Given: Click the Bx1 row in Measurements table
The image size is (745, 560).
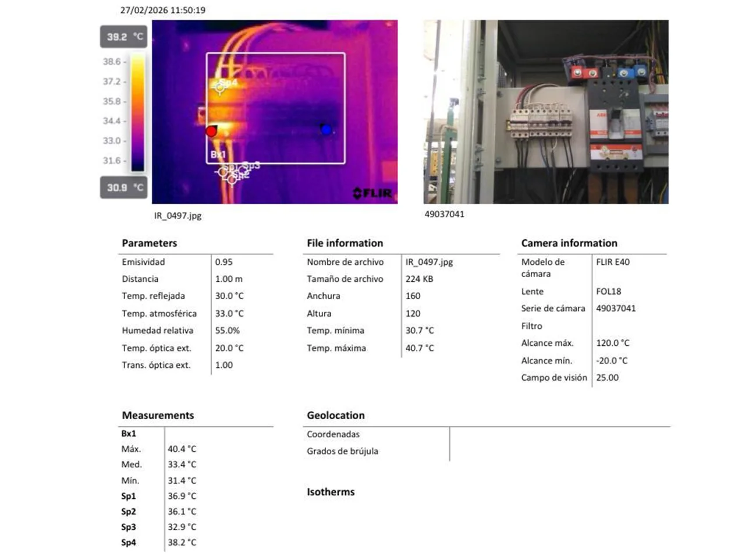Looking at the screenshot, I should coord(196,434).
